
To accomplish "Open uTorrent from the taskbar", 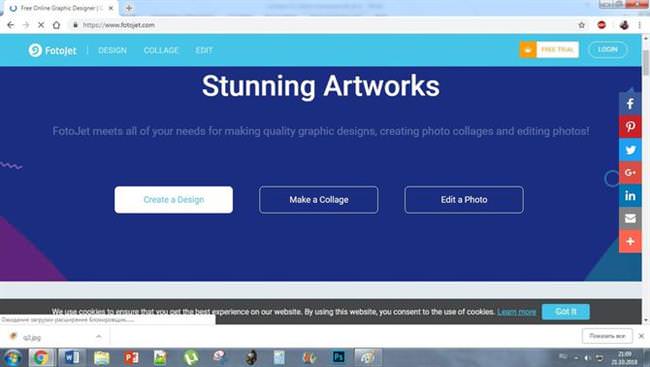I will click(191, 357).
